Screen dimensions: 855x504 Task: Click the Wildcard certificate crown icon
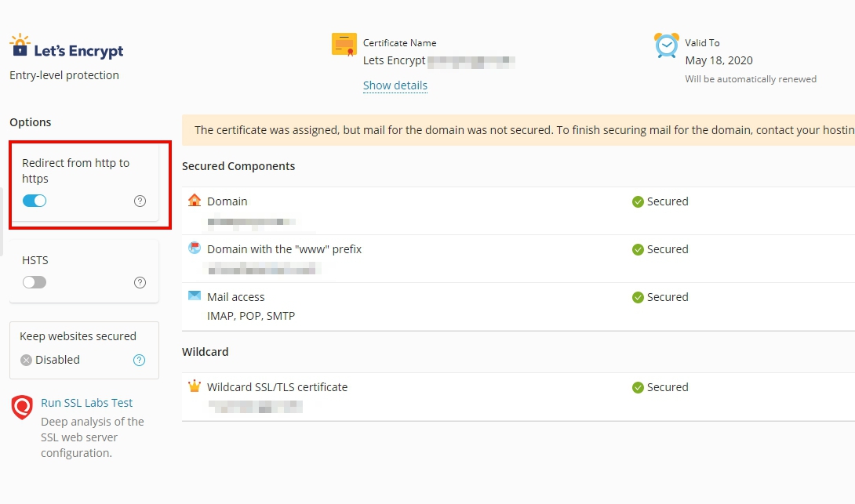(195, 386)
